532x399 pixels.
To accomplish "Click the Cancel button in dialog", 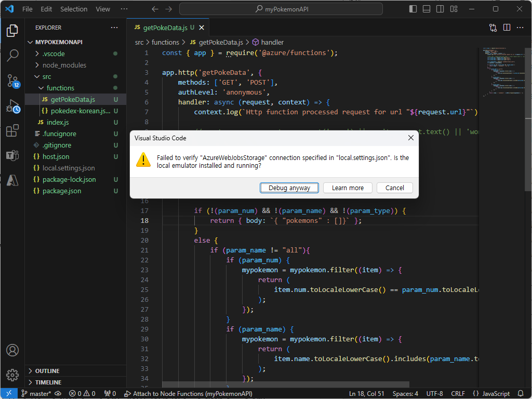I will 395,188.
